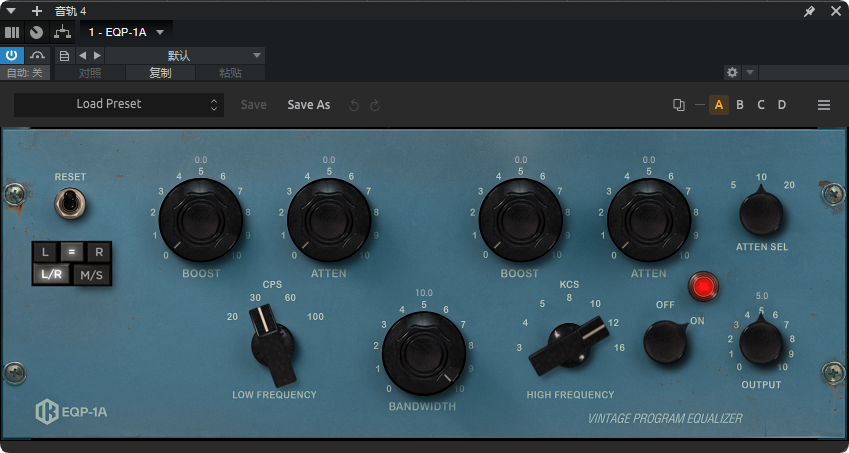Click the 10.0 value above BANDWIDTH
The image size is (849, 453).
click(424, 293)
